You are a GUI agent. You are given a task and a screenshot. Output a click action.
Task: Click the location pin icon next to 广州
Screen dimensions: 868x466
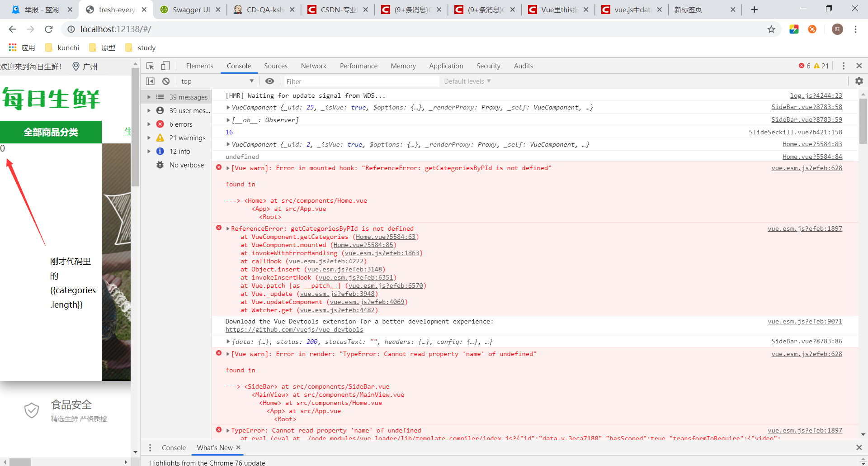[x=76, y=67]
